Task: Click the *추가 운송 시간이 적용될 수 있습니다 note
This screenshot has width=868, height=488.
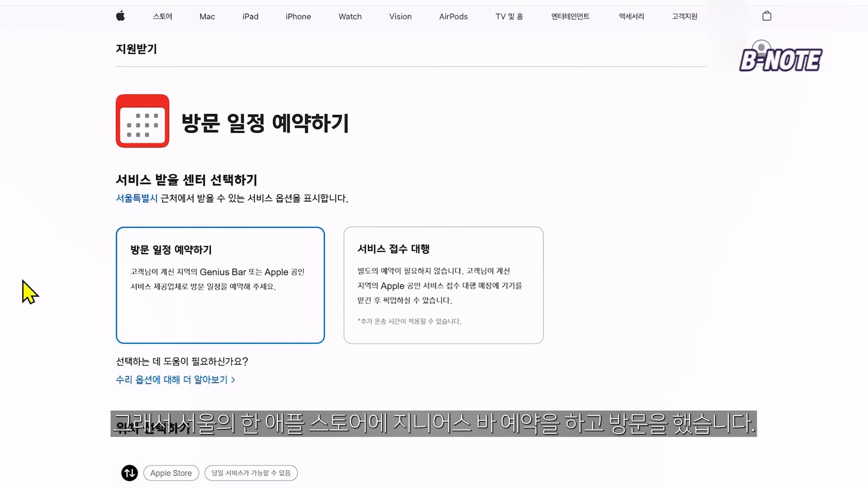Action: coord(409,321)
